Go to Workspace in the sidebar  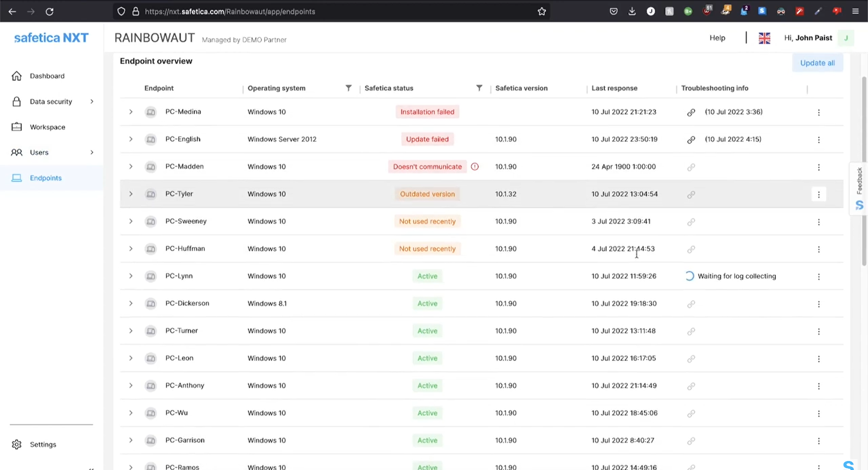pos(47,127)
